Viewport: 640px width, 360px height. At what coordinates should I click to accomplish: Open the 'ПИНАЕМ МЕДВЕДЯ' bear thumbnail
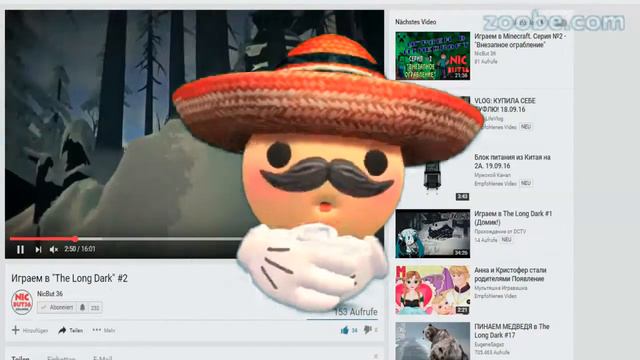(433, 341)
